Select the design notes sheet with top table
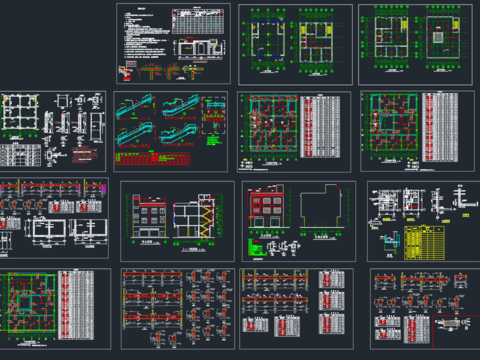 tap(173, 43)
